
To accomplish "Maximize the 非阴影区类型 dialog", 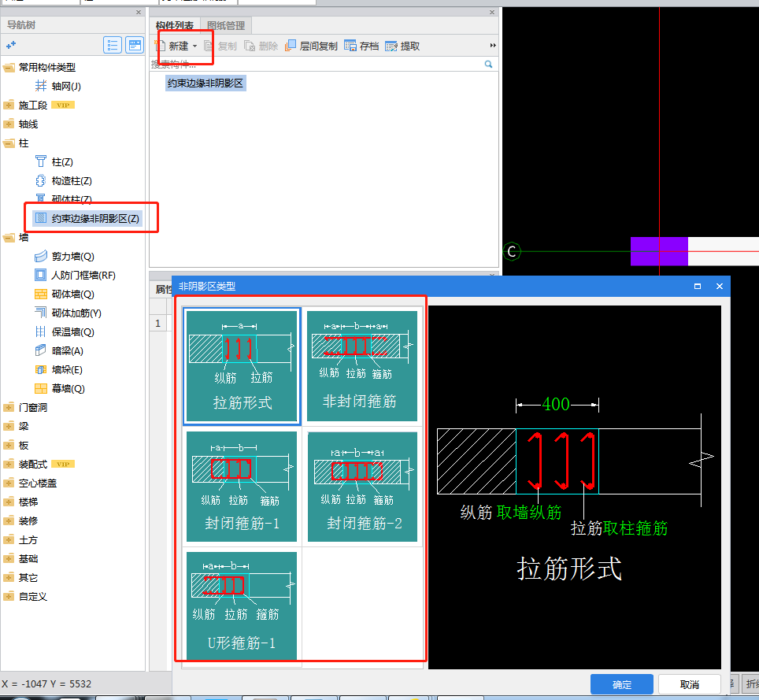I will click(x=698, y=286).
